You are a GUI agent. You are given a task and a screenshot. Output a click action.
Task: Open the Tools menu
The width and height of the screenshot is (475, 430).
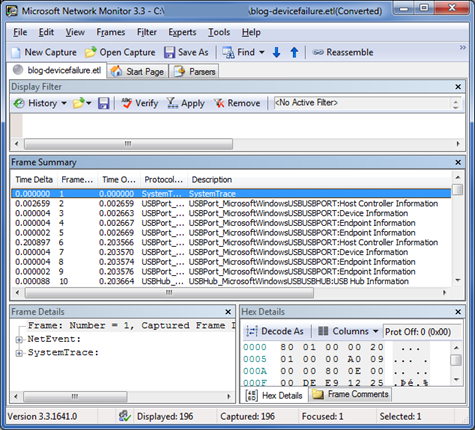[219, 32]
